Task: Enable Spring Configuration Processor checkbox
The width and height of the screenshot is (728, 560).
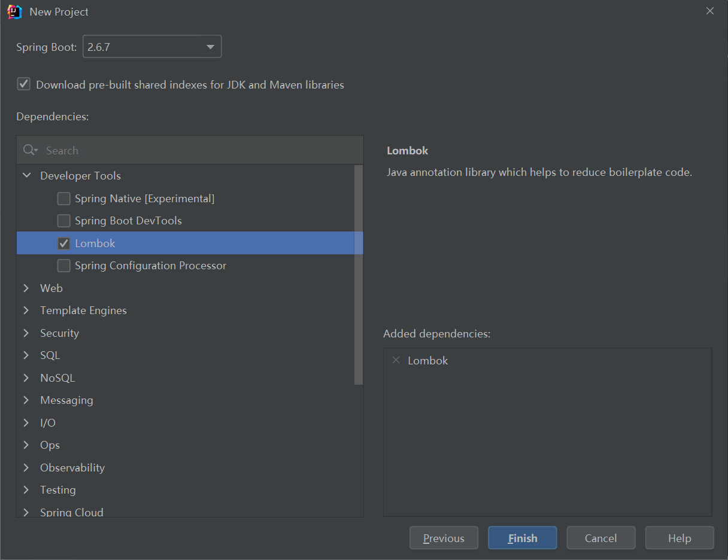Action: coord(63,266)
